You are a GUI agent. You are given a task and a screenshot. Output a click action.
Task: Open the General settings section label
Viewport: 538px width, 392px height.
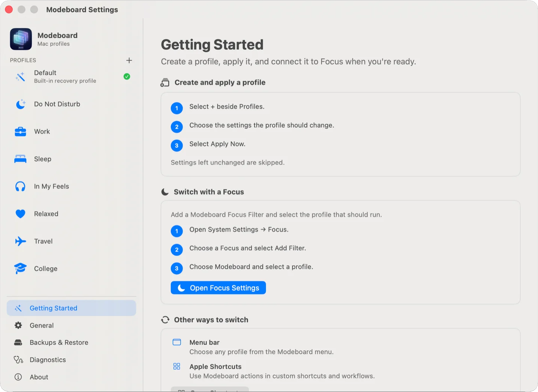pyautogui.click(x=42, y=325)
